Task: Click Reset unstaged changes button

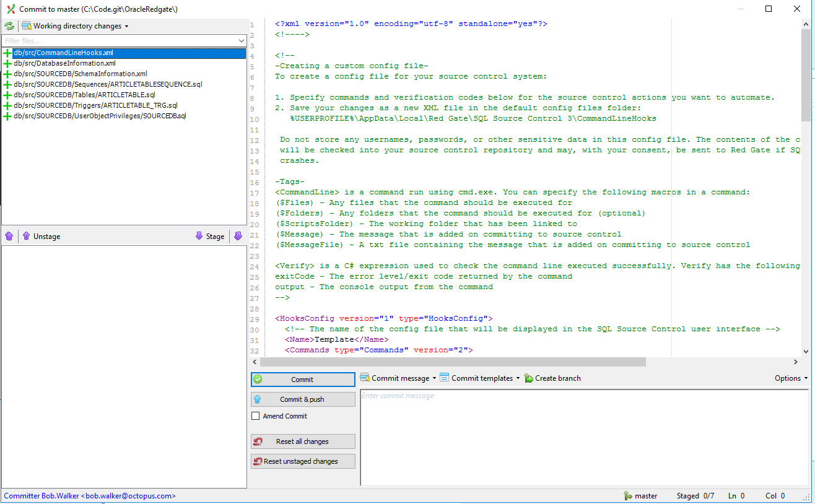Action: [303, 461]
